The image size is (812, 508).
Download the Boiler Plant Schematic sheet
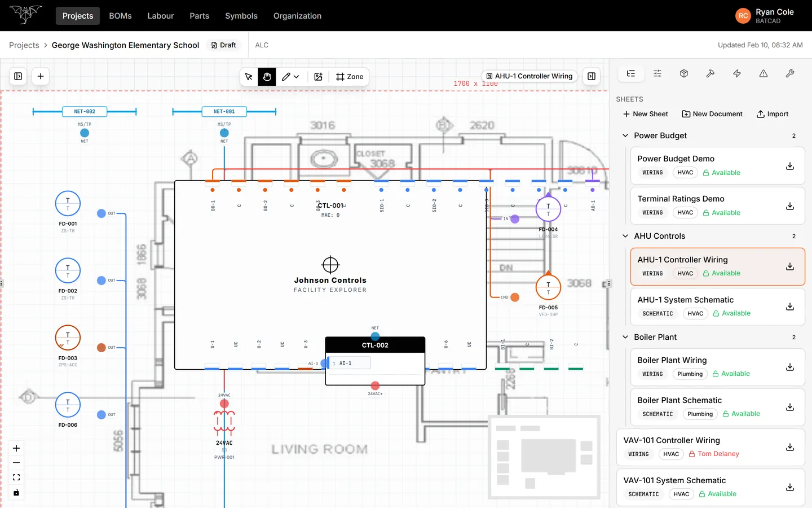tap(790, 407)
